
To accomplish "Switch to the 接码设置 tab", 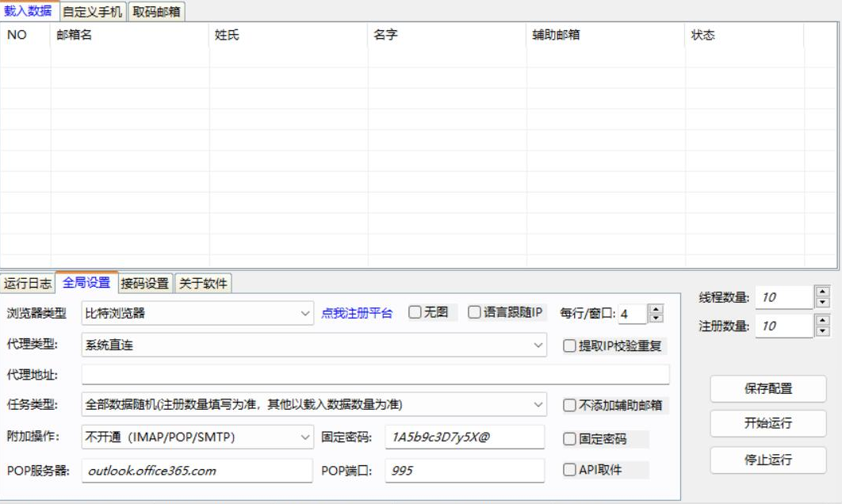I will [144, 283].
